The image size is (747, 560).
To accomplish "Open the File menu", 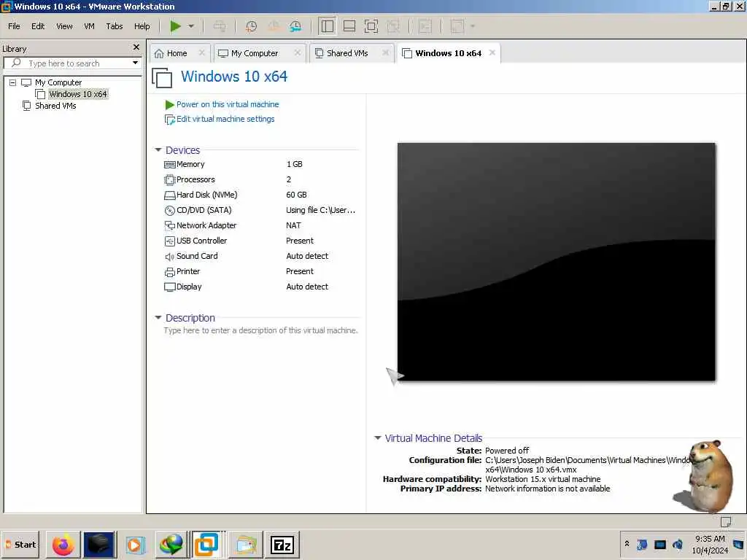I will (x=14, y=26).
